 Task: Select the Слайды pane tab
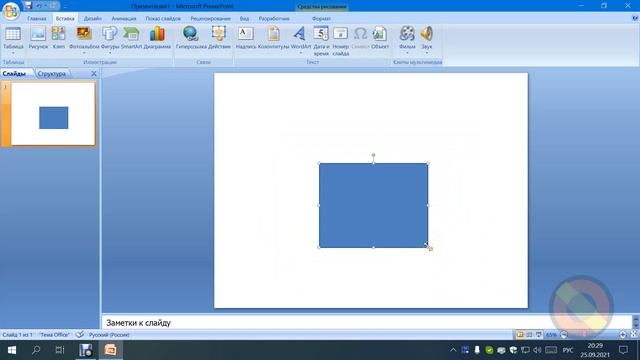click(14, 73)
